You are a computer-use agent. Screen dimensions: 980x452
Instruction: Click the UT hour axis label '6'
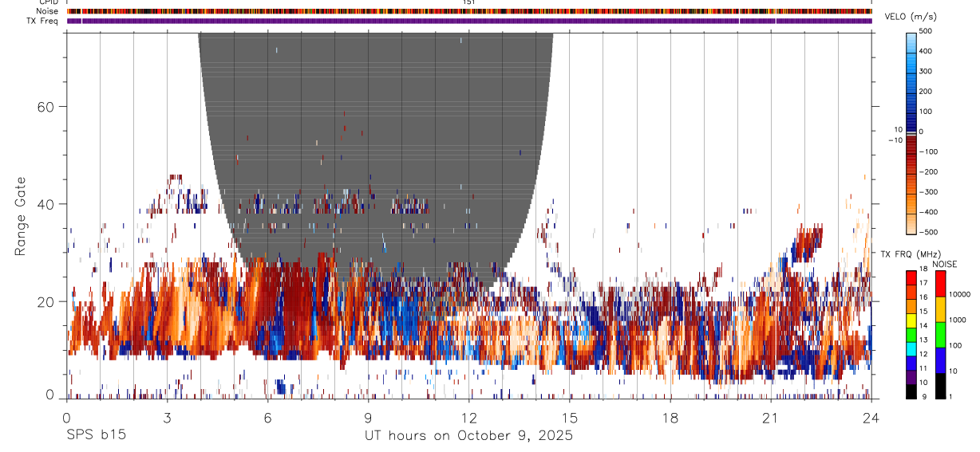267,418
